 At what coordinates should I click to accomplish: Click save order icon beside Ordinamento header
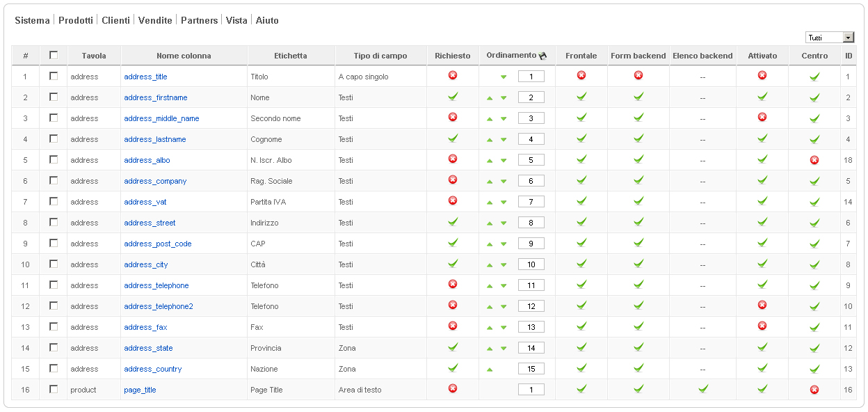(x=543, y=56)
